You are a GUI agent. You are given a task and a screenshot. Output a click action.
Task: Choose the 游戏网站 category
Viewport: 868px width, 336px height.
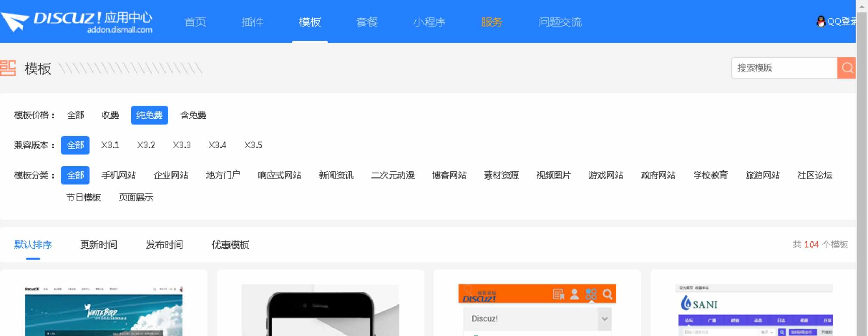(605, 175)
